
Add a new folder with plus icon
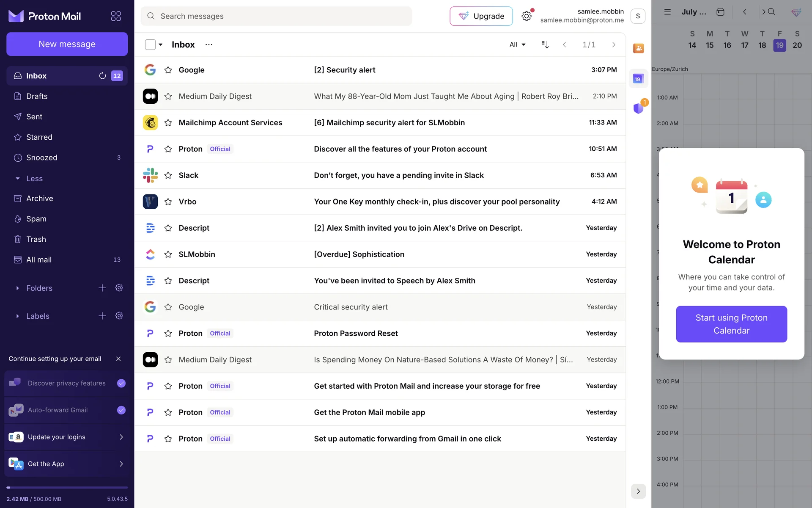102,288
